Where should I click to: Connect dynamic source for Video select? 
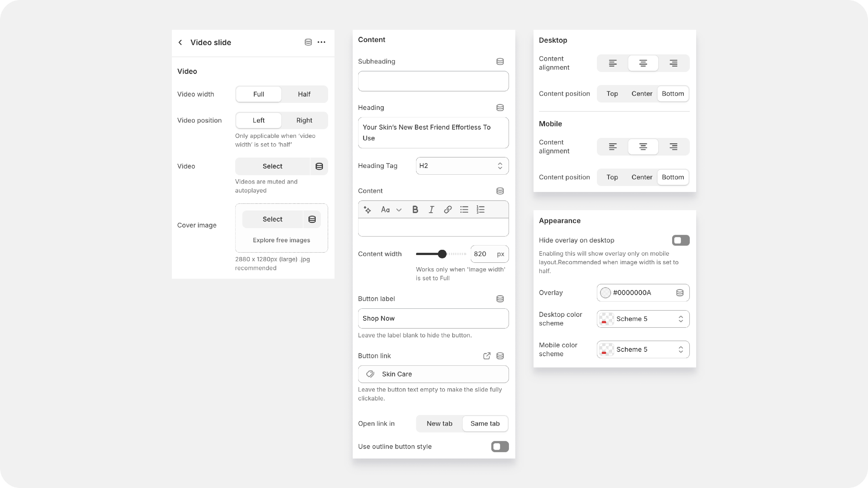pos(319,166)
